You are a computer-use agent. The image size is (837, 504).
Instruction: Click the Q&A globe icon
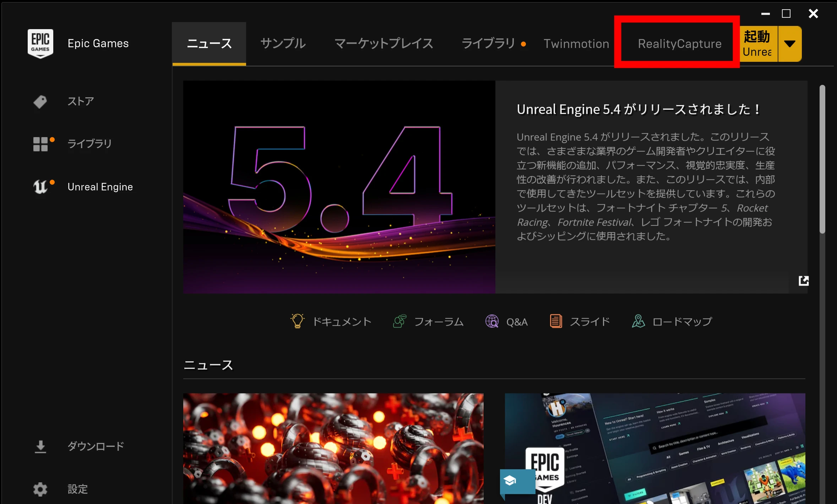[x=492, y=321]
